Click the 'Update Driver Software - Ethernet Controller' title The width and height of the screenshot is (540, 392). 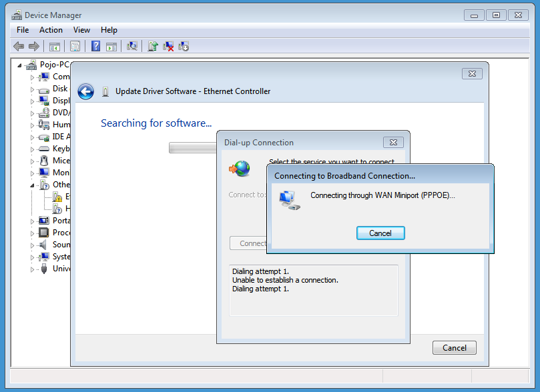tap(193, 91)
